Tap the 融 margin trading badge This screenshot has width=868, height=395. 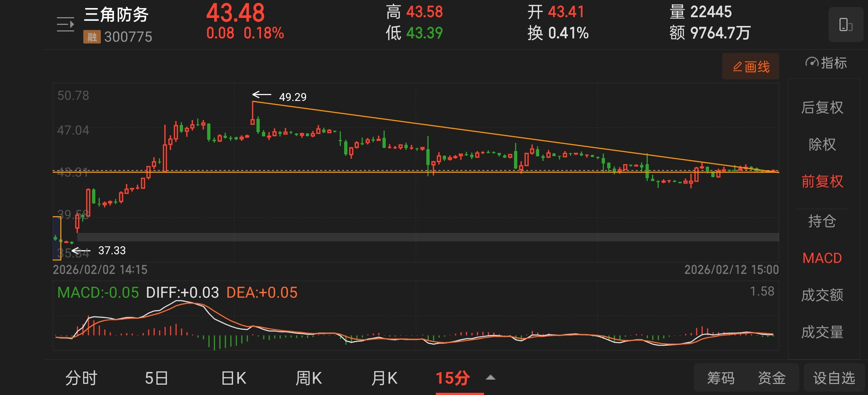pyautogui.click(x=92, y=37)
